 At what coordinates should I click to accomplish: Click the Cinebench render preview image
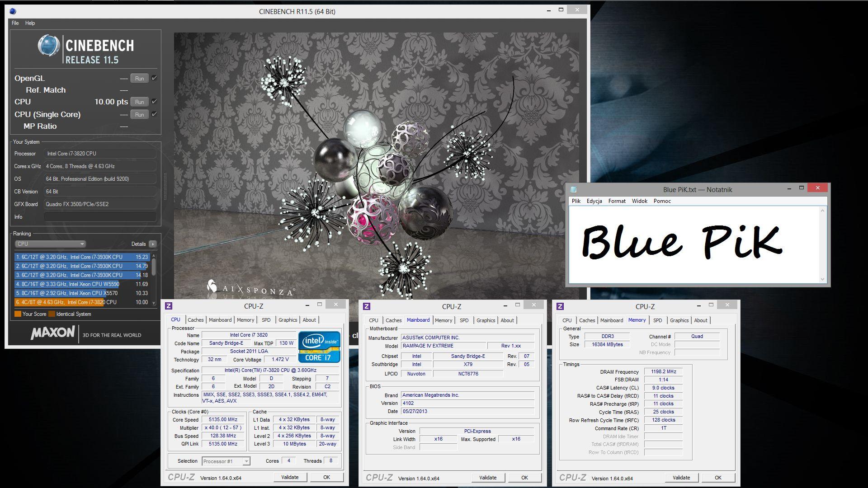(376, 165)
